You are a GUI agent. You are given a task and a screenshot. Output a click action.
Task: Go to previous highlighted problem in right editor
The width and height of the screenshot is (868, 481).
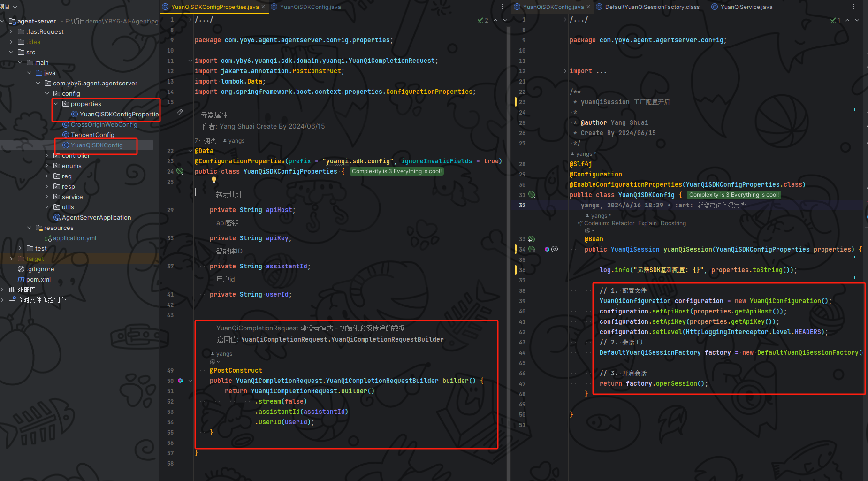(x=847, y=20)
